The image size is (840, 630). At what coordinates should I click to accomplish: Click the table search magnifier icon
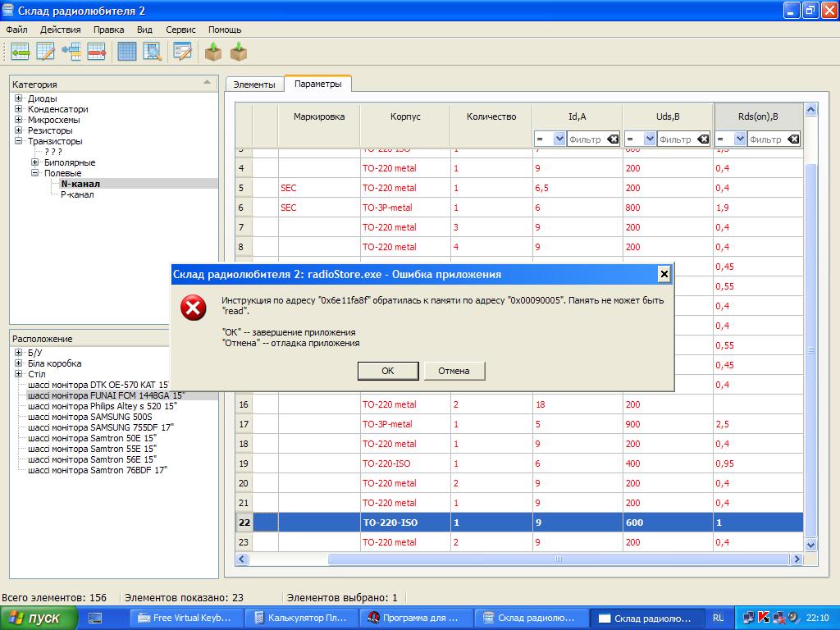click(153, 52)
